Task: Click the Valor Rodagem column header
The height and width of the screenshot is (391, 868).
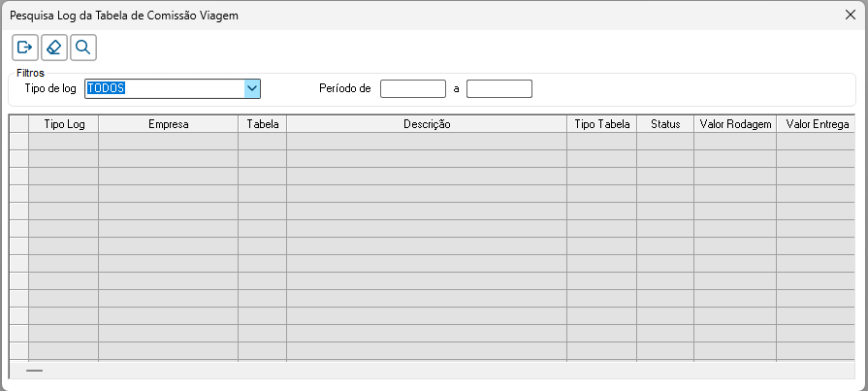Action: [x=735, y=124]
